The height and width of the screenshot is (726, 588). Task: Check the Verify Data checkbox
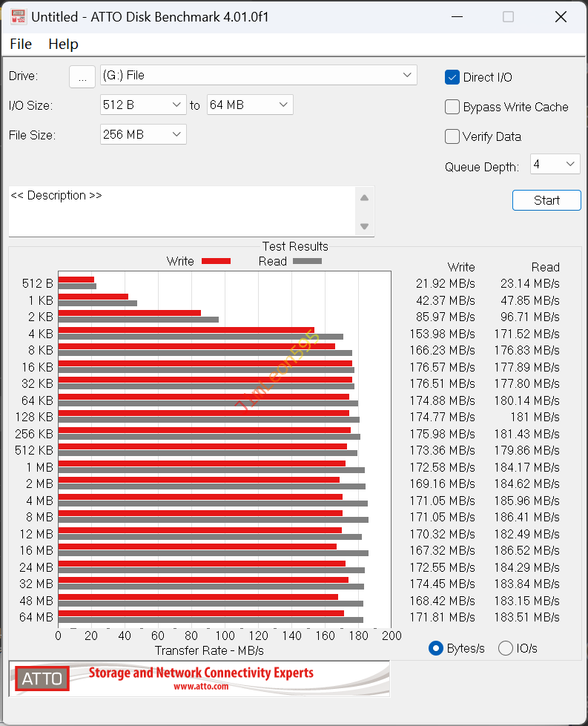tap(452, 136)
